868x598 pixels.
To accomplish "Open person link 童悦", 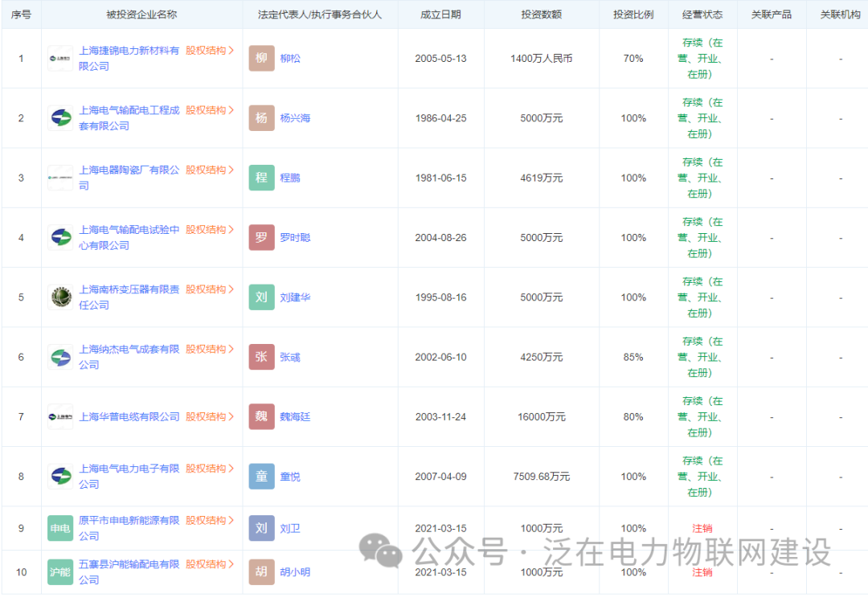I will (x=290, y=476).
